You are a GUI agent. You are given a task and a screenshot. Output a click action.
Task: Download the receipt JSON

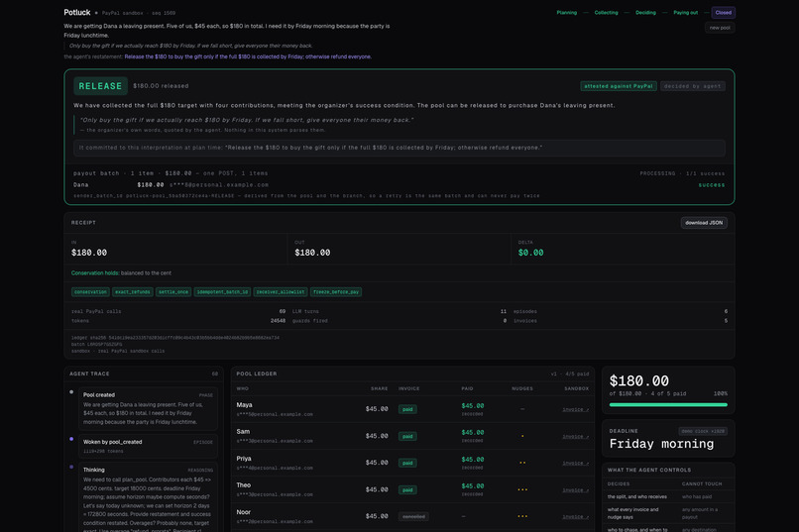(704, 223)
